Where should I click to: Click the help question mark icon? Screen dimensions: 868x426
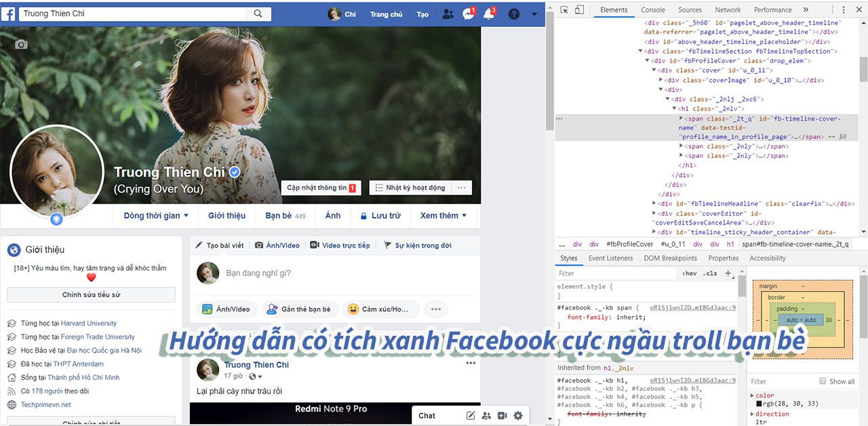(x=514, y=14)
